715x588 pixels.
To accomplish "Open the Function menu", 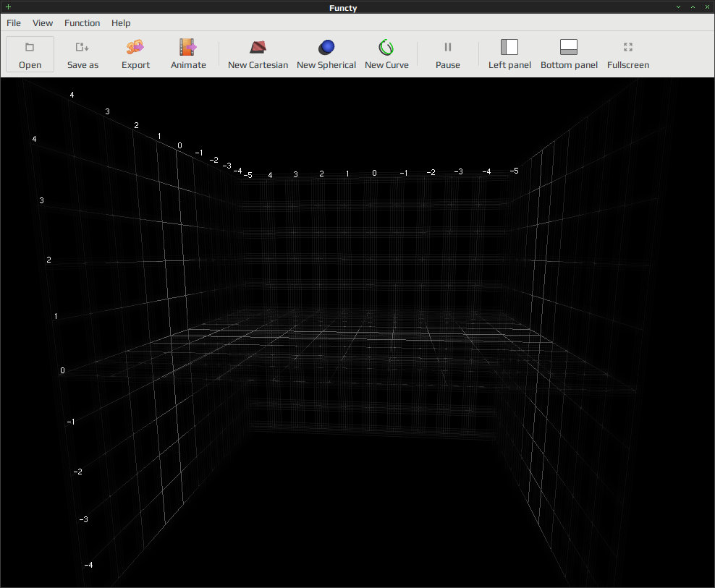I will [x=82, y=23].
